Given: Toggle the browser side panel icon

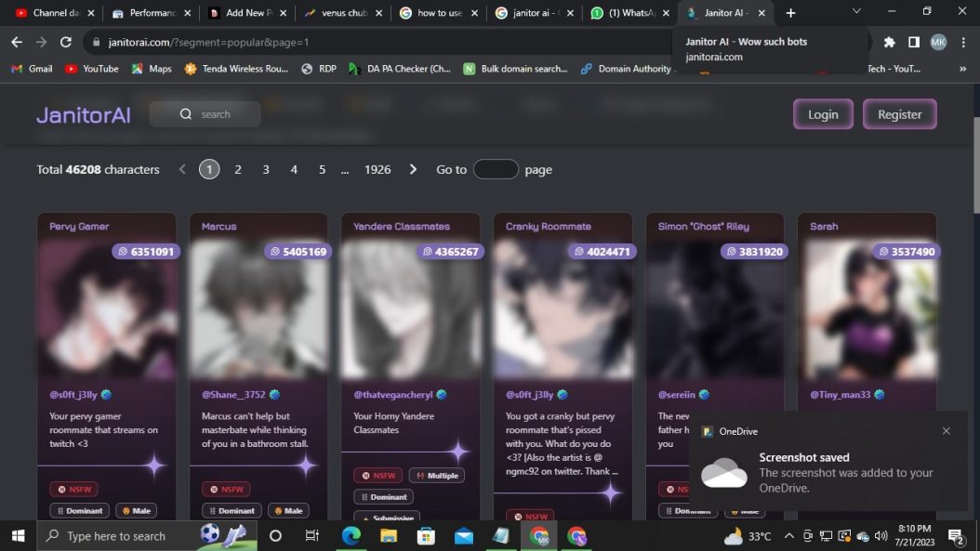Looking at the screenshot, I should [914, 42].
